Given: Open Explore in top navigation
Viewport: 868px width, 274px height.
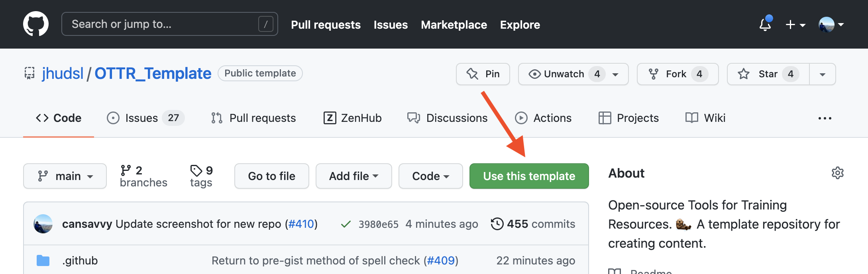Looking at the screenshot, I should [520, 25].
